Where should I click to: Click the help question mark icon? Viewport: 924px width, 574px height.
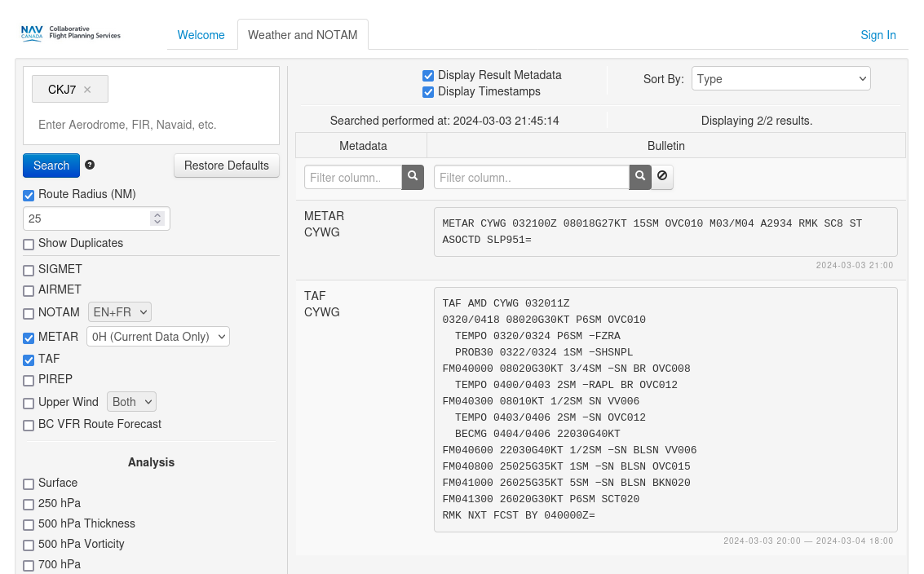[x=90, y=165]
